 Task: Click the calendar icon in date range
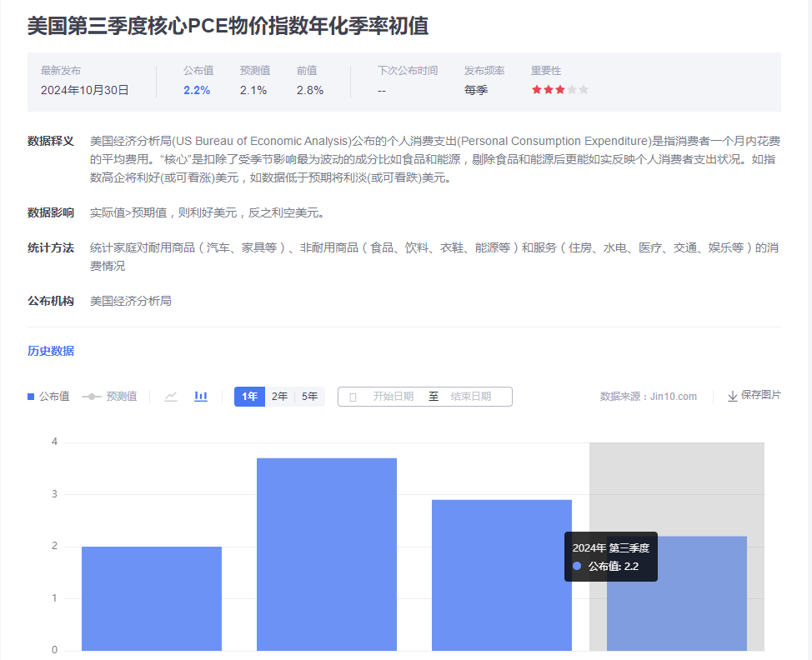pos(353,397)
